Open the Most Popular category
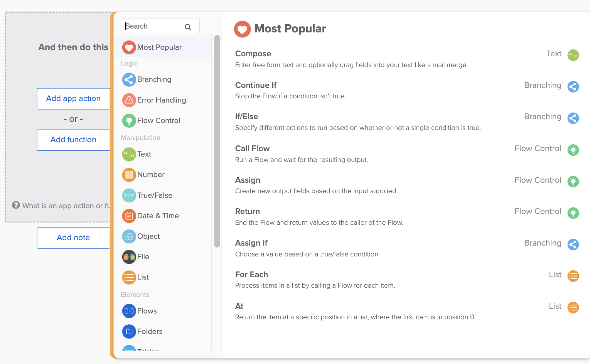590x364 pixels. (159, 47)
